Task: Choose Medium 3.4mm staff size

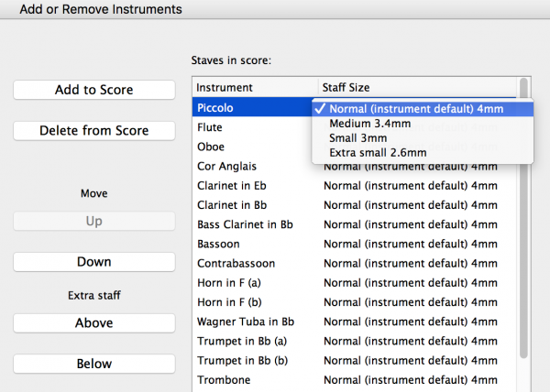Action: (423, 124)
